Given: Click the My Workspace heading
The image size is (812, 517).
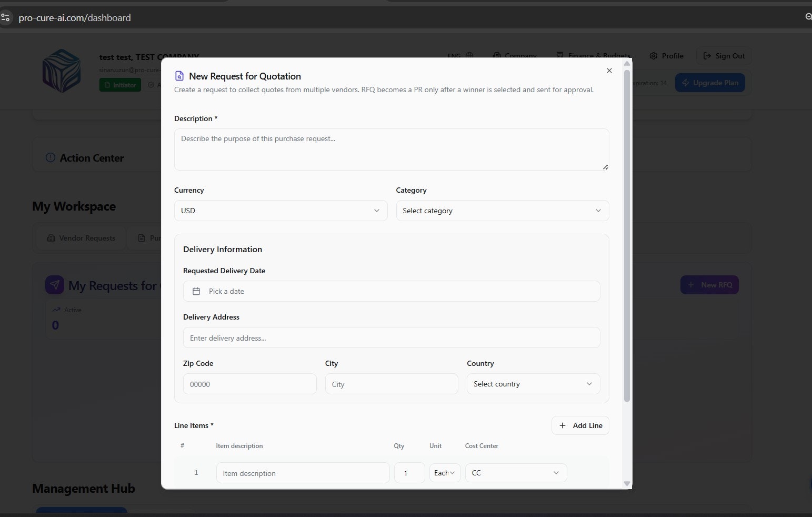Looking at the screenshot, I should tap(74, 206).
